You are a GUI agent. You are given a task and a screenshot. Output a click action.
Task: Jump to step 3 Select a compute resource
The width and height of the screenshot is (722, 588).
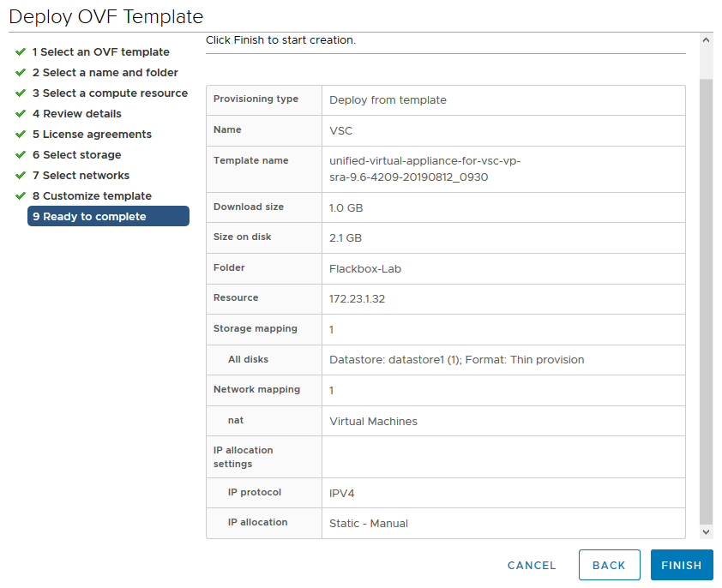pyautogui.click(x=110, y=93)
